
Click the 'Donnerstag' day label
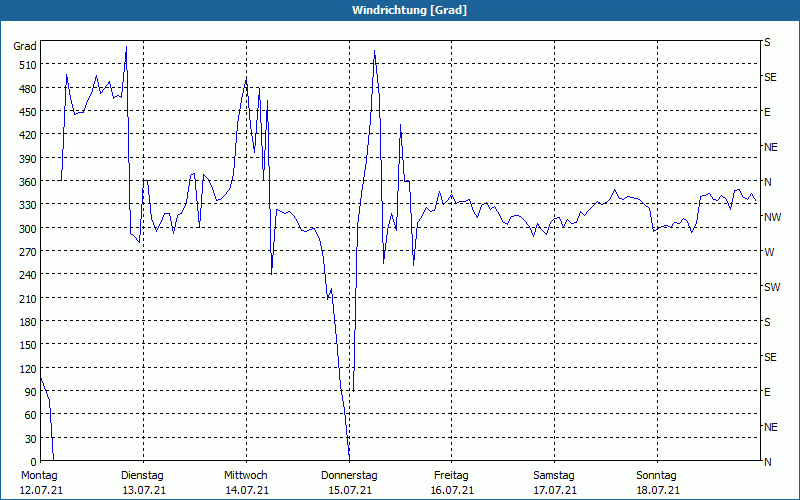[x=349, y=476]
